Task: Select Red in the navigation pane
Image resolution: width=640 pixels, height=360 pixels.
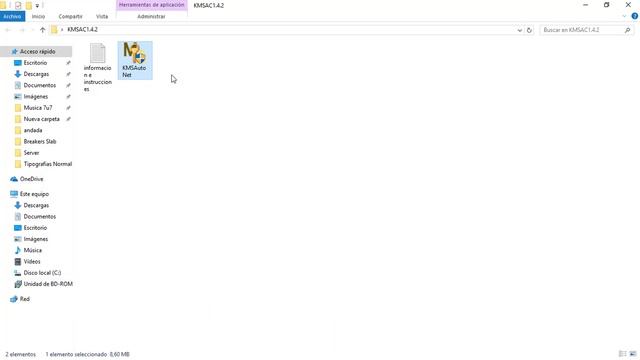Action: click(24, 299)
